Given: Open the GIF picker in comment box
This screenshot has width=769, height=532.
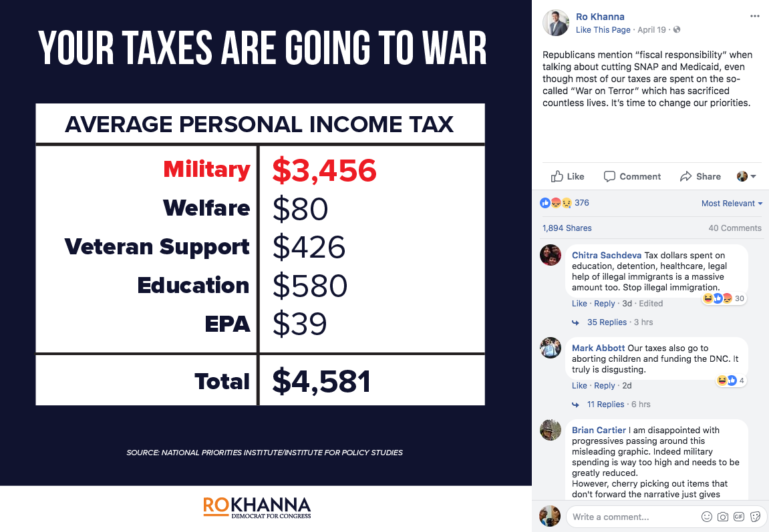Looking at the screenshot, I should 738,517.
